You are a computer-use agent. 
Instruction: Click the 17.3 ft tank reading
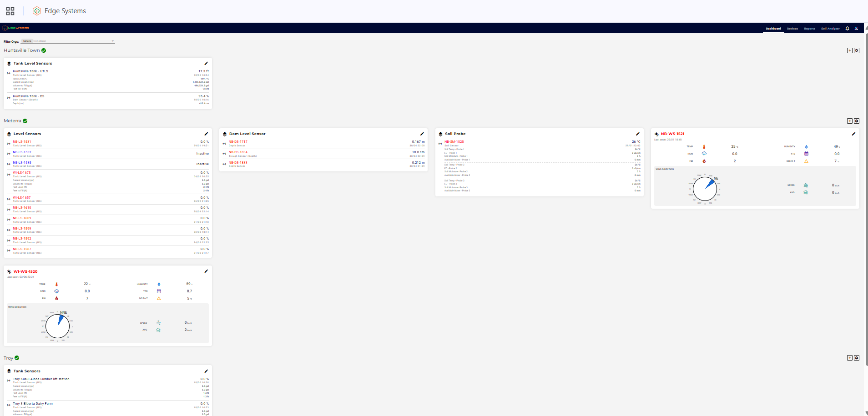pos(203,71)
